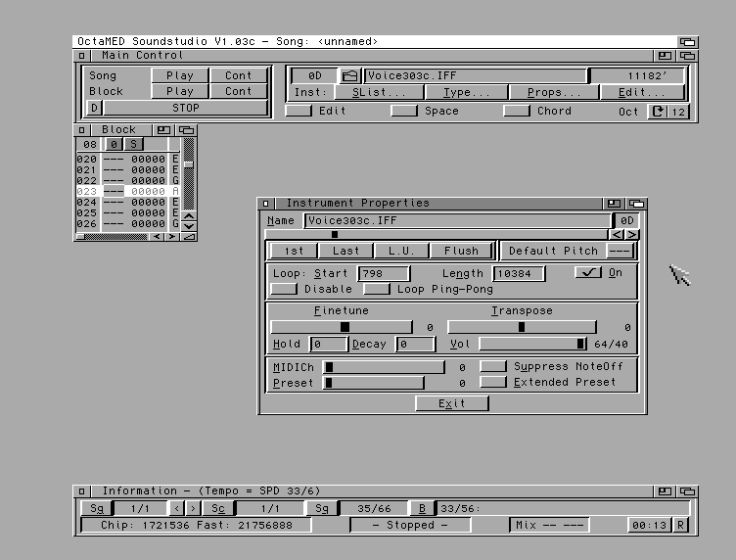Click the Transpose slider
Viewport: 736px width, 560px height.
coord(522,327)
